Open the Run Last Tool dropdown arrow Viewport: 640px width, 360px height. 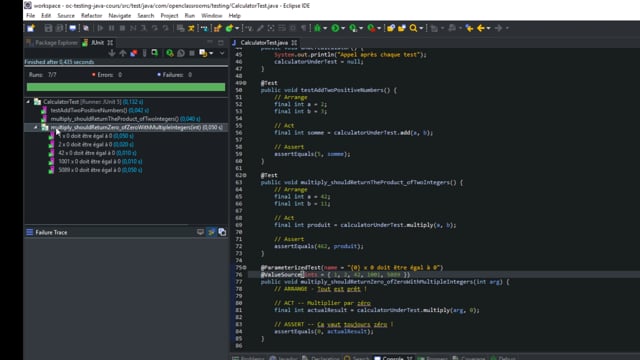[x=379, y=28]
